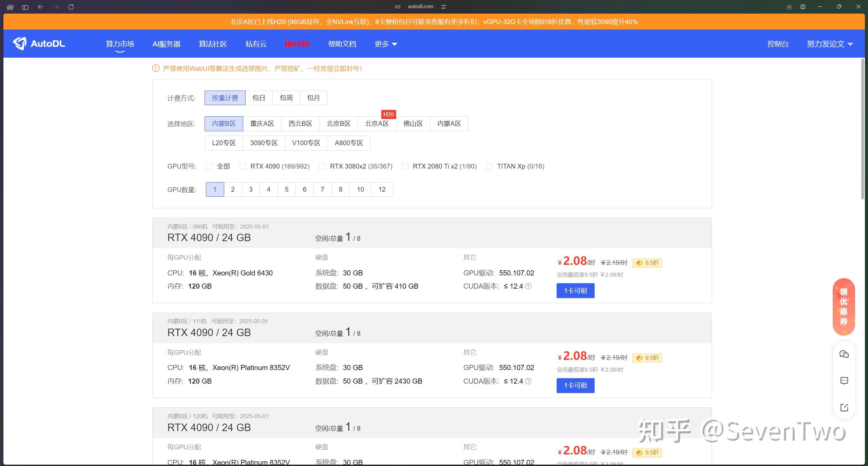Open the 帮助文档 navigation link
Image resolution: width=868 pixels, height=466 pixels.
coord(342,44)
